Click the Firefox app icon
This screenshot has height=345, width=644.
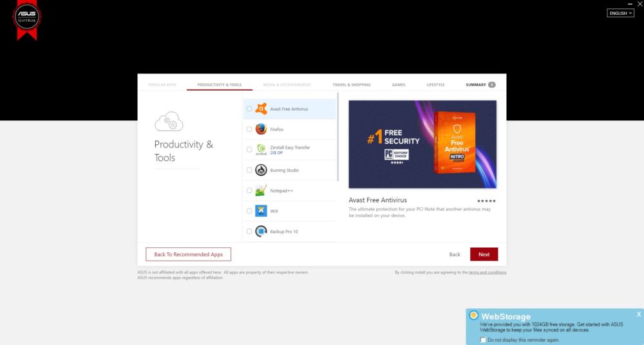tap(261, 129)
